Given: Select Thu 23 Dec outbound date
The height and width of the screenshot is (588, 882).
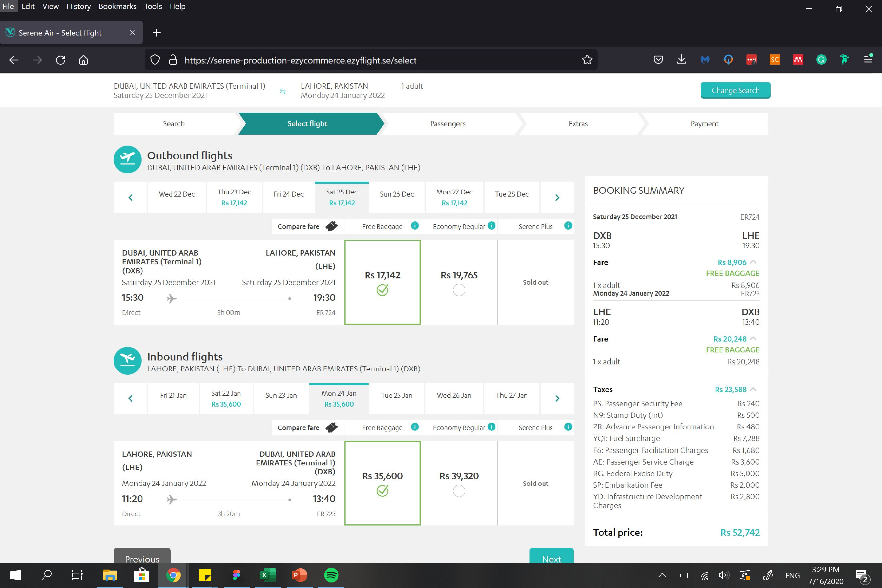Looking at the screenshot, I should coord(234,198).
